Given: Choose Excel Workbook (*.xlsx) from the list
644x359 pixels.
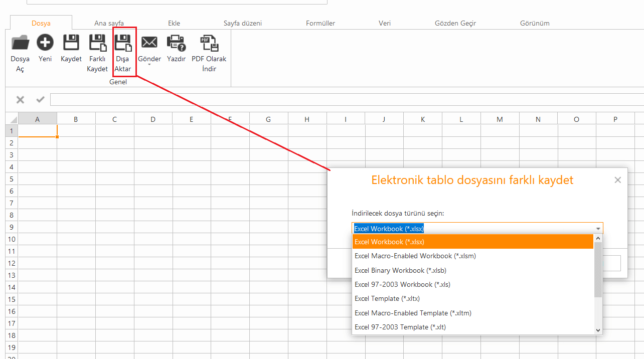Looking at the screenshot, I should pos(472,242).
